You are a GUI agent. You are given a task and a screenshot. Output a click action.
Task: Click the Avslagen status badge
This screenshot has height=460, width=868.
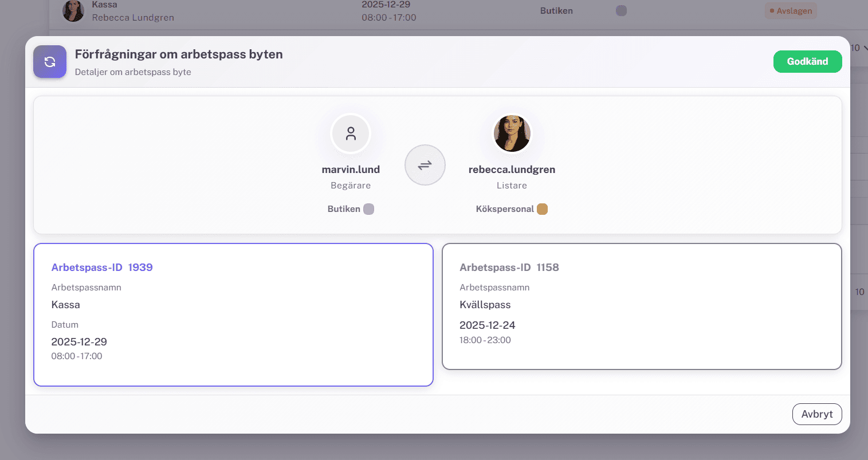click(791, 10)
